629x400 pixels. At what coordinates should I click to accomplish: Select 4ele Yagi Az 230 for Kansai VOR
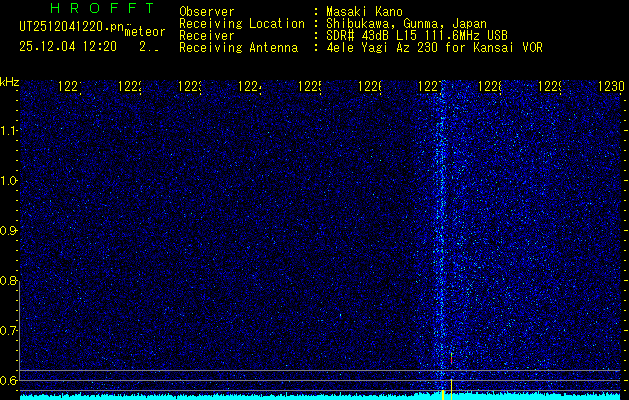[x=434, y=48]
